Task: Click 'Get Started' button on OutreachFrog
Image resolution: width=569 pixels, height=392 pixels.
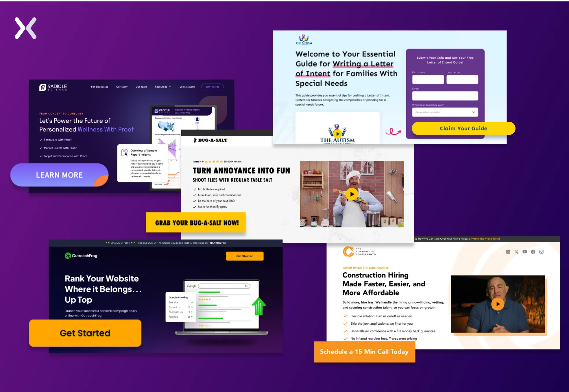Action: pos(85,333)
